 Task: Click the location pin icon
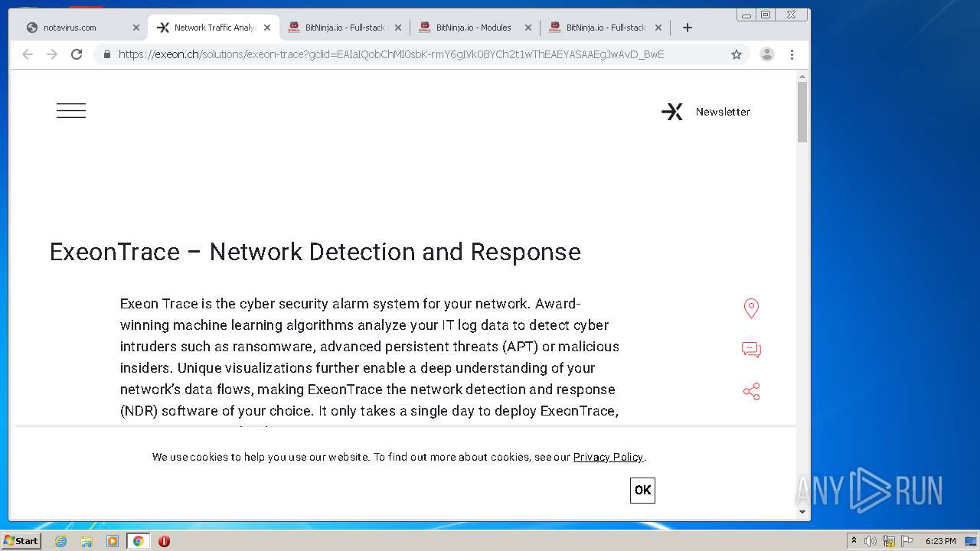751,308
